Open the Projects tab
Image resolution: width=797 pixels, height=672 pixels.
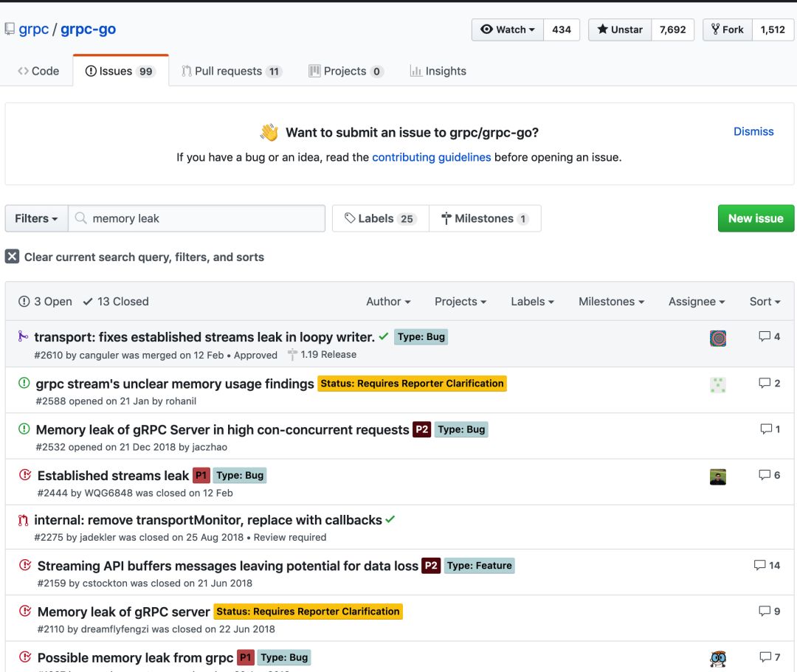coord(345,71)
